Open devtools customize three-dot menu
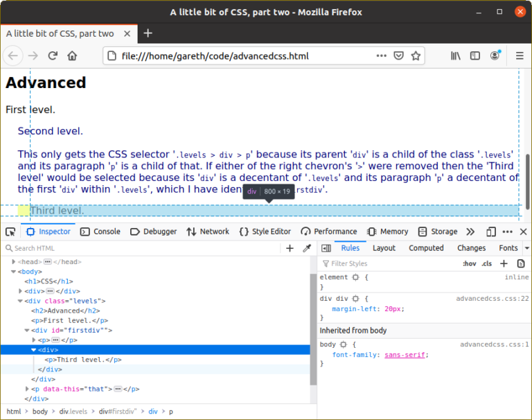The width and height of the screenshot is (532, 420). coord(507,232)
